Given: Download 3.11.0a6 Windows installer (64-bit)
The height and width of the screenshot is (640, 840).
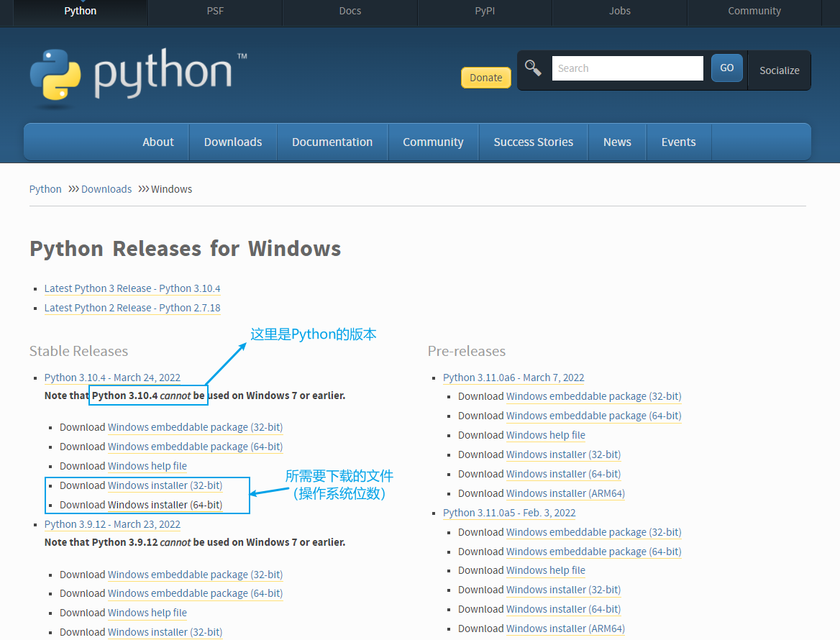Looking at the screenshot, I should 564,474.
